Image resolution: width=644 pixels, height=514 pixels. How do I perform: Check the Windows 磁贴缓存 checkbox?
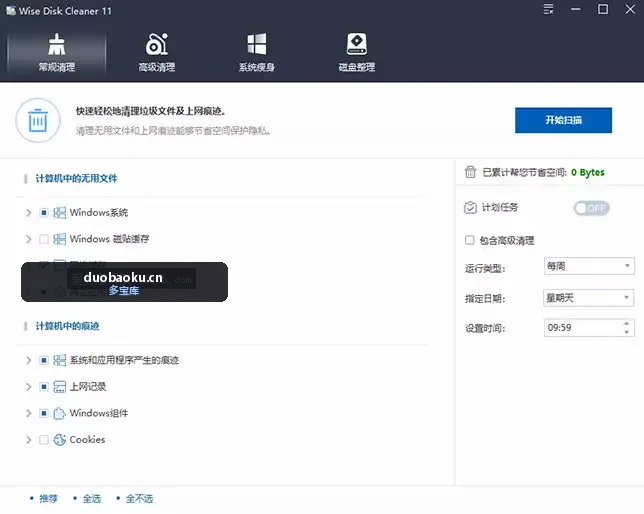pos(44,239)
